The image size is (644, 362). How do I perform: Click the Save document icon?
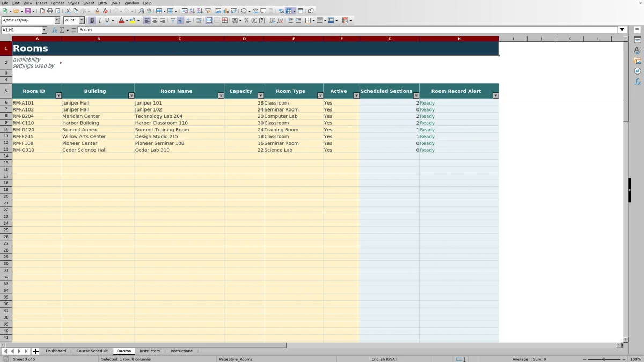[27, 11]
